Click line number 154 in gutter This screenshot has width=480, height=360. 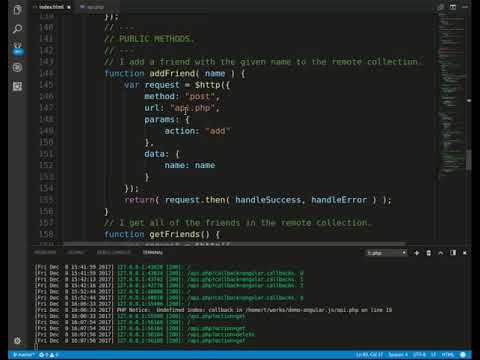click(46, 188)
